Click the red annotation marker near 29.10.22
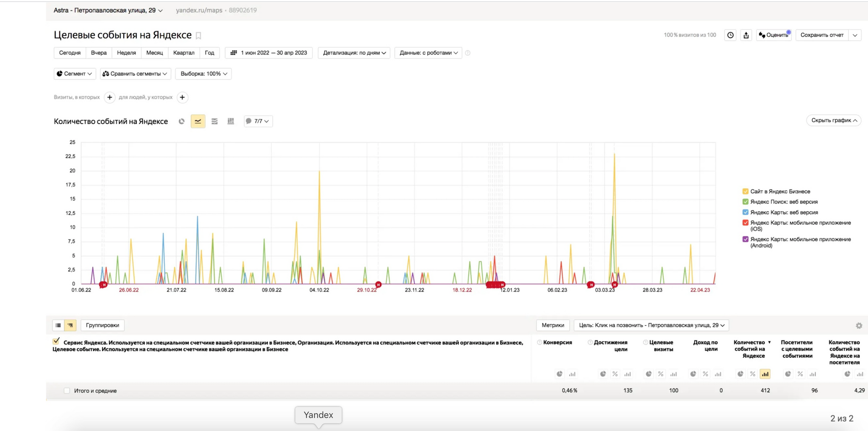 (378, 285)
